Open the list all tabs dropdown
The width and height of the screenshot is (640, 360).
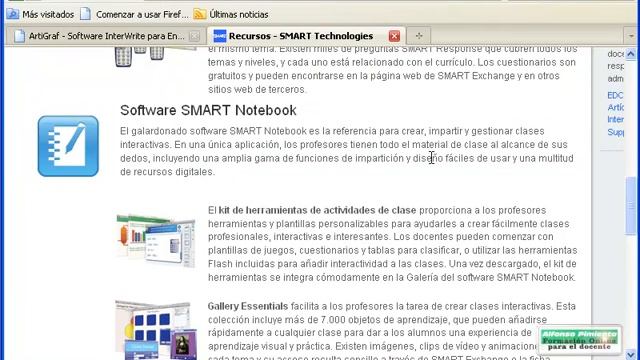[x=631, y=36]
